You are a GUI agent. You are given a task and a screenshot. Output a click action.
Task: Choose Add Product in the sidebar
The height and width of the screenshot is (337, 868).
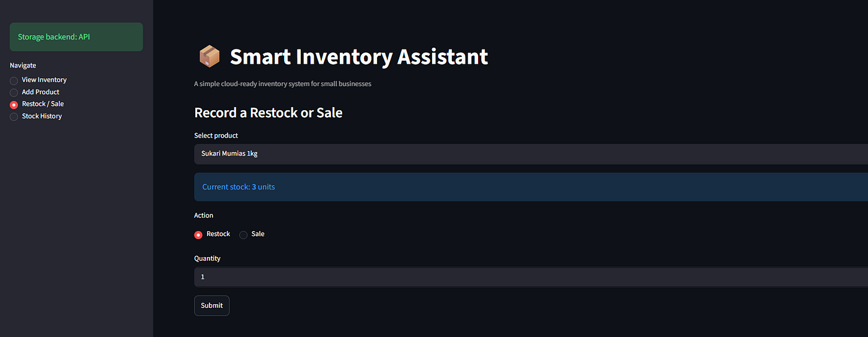[35, 92]
